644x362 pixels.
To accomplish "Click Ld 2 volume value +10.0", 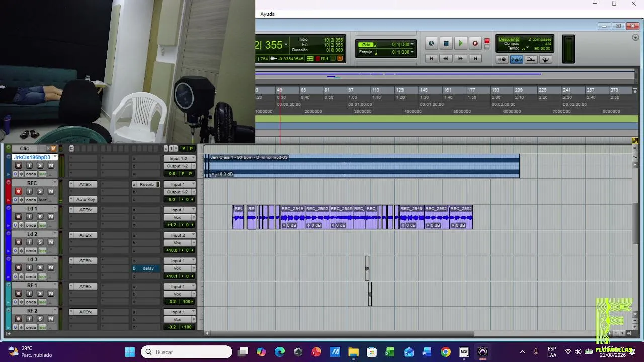I will click(x=172, y=250).
